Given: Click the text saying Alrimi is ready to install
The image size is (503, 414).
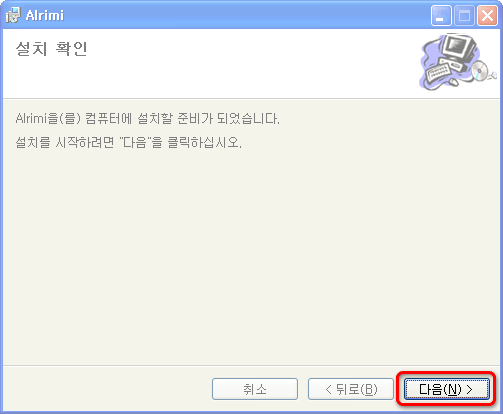Looking at the screenshot, I should click(147, 118).
